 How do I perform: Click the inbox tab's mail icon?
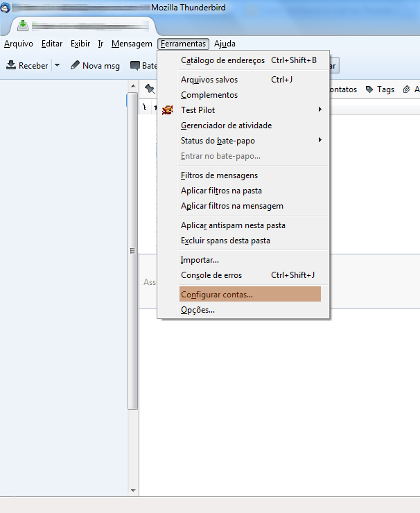(x=23, y=26)
